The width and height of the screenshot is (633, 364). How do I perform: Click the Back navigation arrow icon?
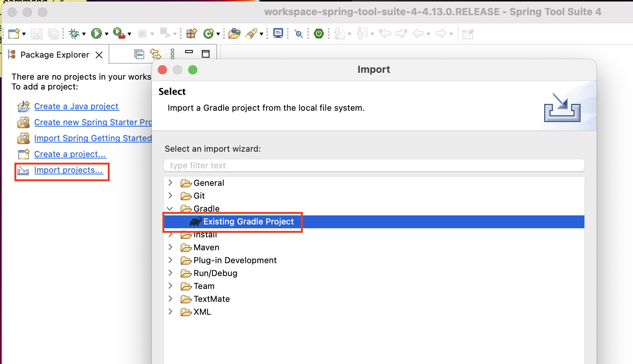(x=418, y=34)
